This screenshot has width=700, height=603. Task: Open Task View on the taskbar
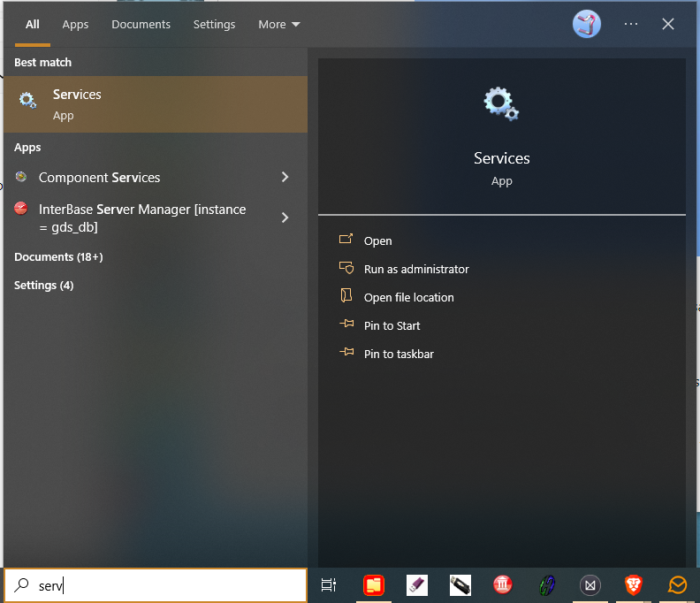pyautogui.click(x=329, y=585)
